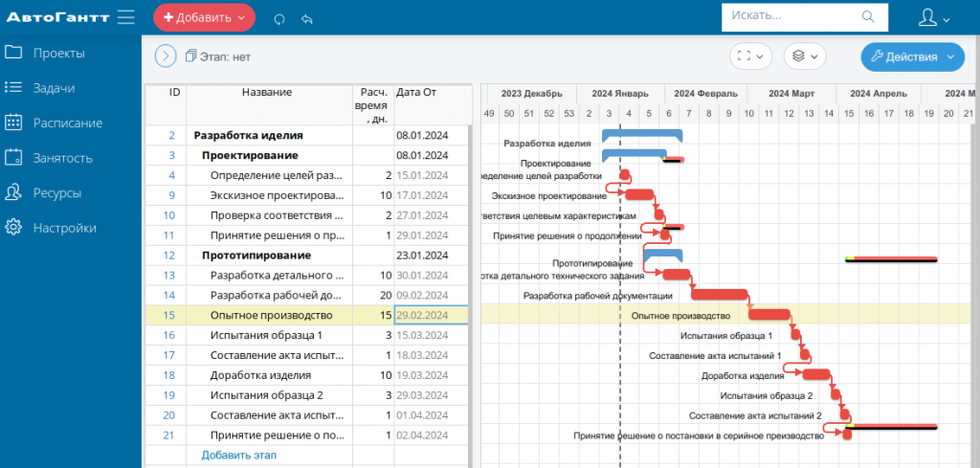The image size is (980, 468).
Task: Click the round expand arrow beside Этап
Action: (166, 56)
